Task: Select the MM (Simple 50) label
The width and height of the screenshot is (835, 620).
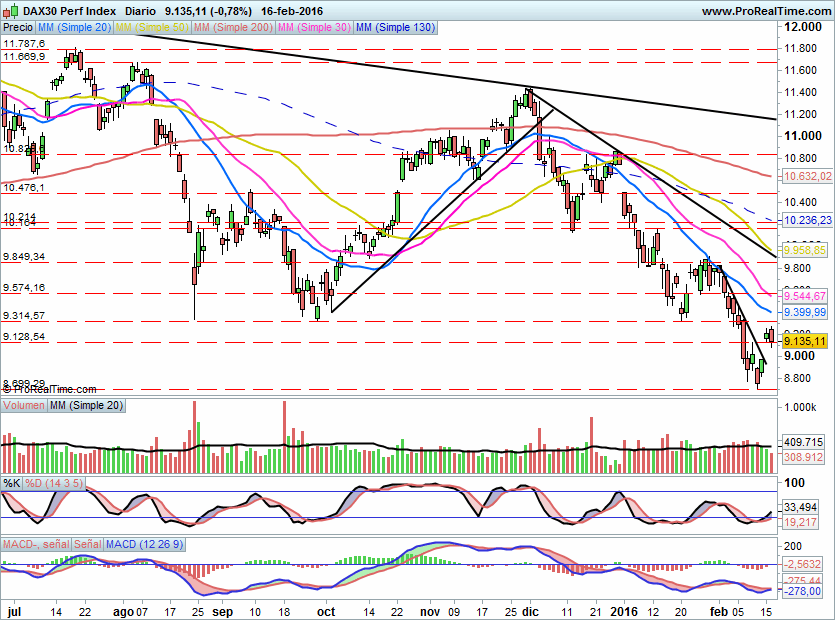Action: pyautogui.click(x=152, y=27)
